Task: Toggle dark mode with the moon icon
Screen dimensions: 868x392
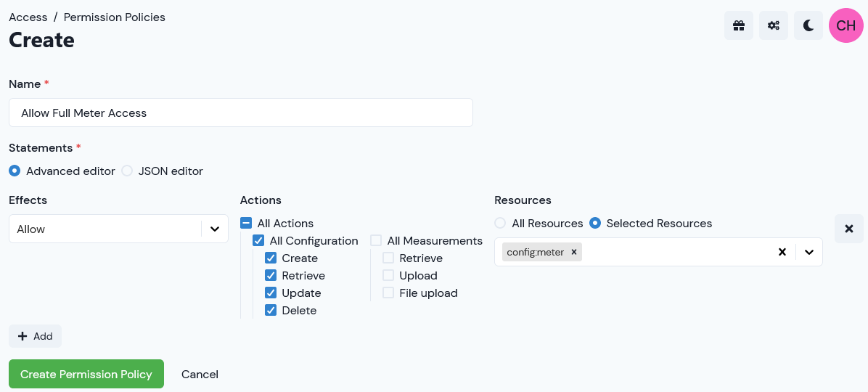Action: (x=808, y=25)
